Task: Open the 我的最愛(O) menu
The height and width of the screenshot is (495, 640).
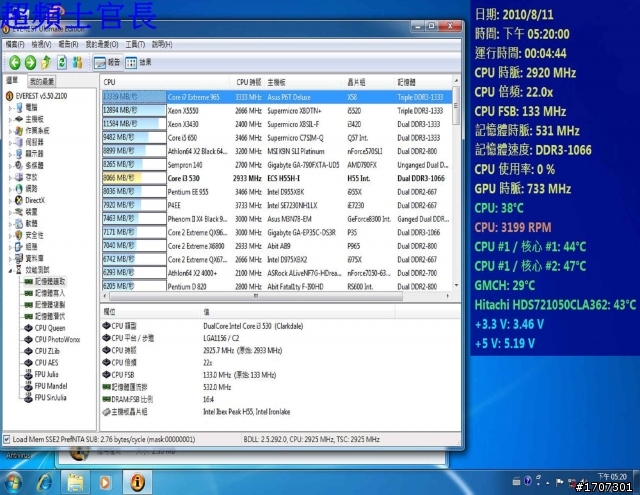Action: [102, 44]
